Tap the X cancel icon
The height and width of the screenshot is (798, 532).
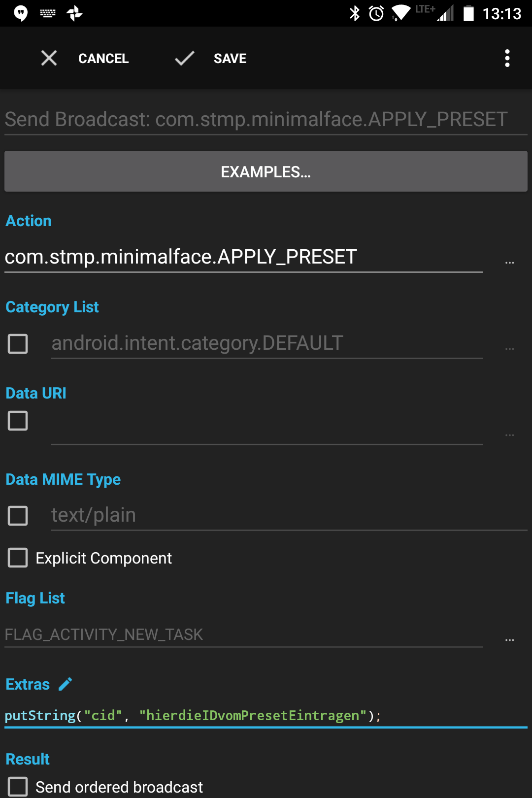(x=49, y=58)
